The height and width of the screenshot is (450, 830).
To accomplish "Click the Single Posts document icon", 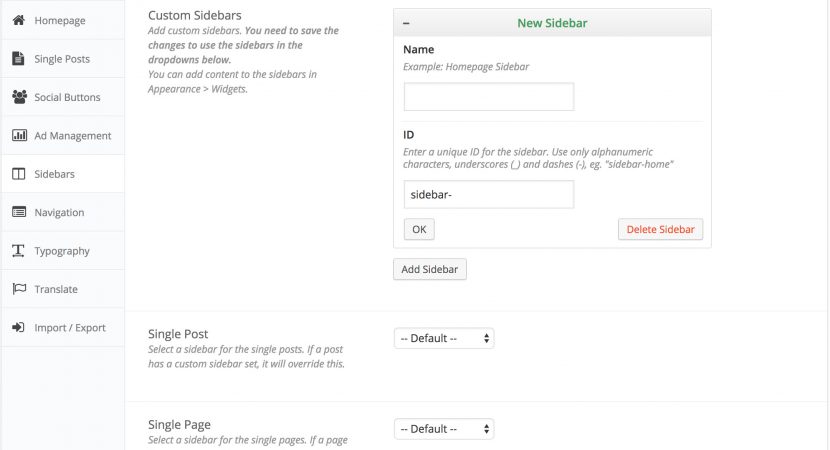I will pos(18,58).
